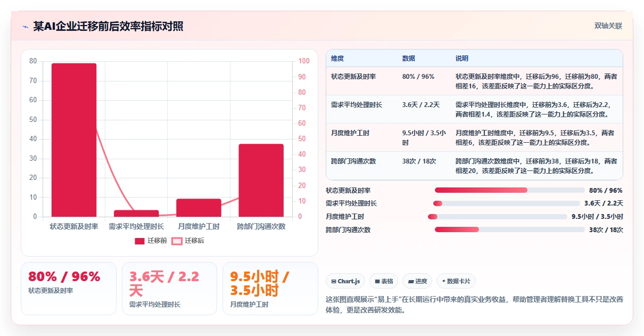Click the footer paragraph about 易上手
This screenshot has width=644, height=336.
(474, 305)
